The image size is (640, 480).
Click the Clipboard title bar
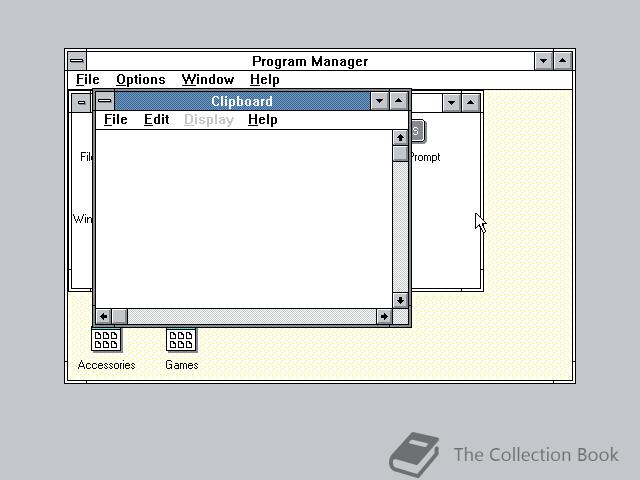242,101
